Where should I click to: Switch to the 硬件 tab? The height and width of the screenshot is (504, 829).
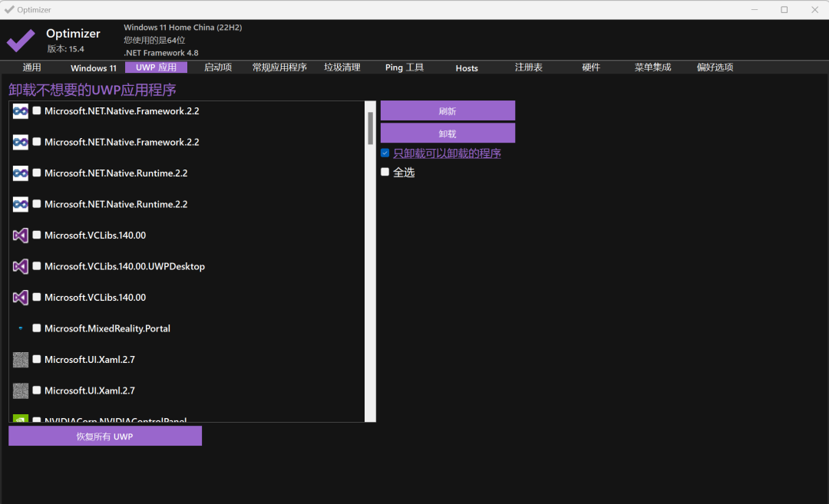point(591,68)
